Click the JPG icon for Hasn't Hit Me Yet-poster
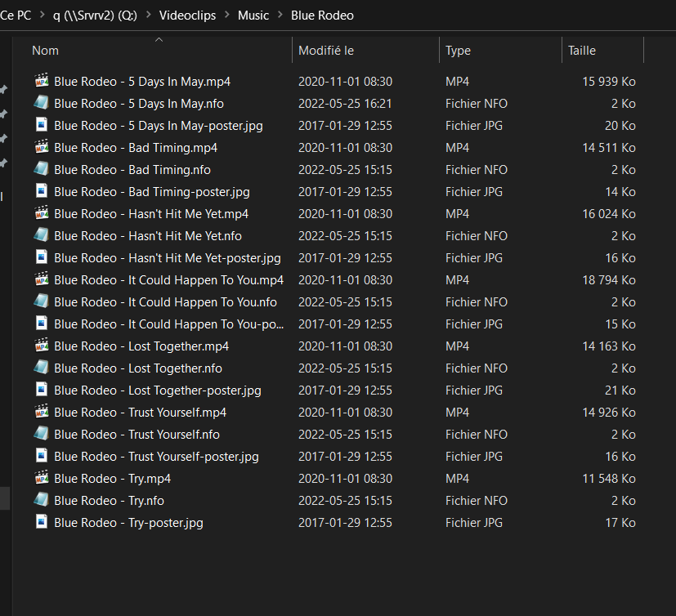This screenshot has width=676, height=616. pyautogui.click(x=41, y=257)
